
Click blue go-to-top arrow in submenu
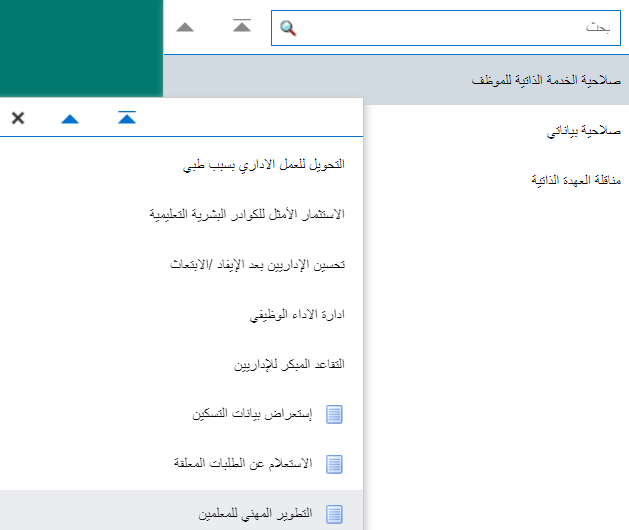(x=127, y=118)
